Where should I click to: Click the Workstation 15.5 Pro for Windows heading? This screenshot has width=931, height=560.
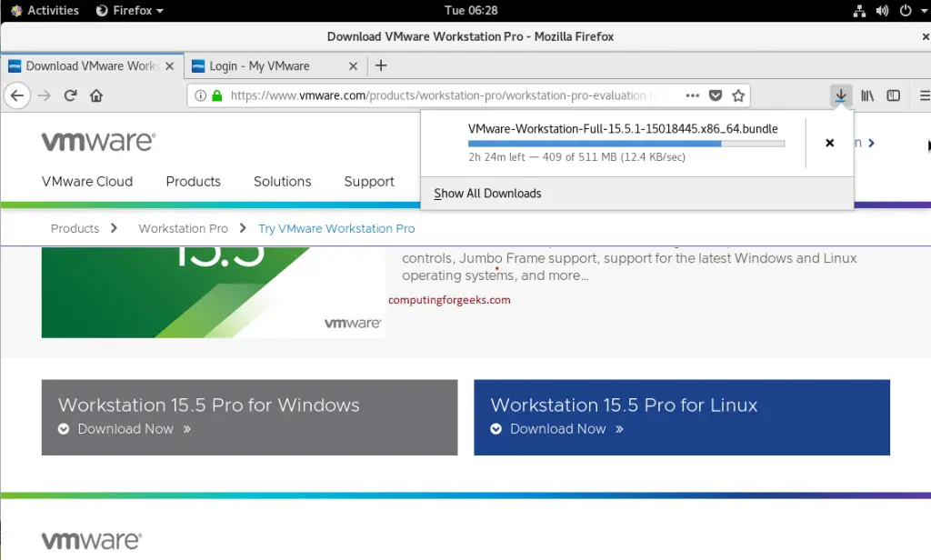click(208, 405)
